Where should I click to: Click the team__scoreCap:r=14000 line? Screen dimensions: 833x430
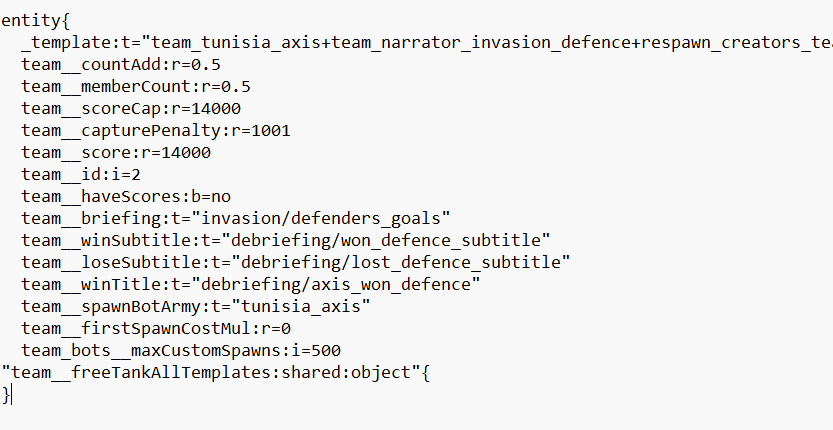point(131,108)
